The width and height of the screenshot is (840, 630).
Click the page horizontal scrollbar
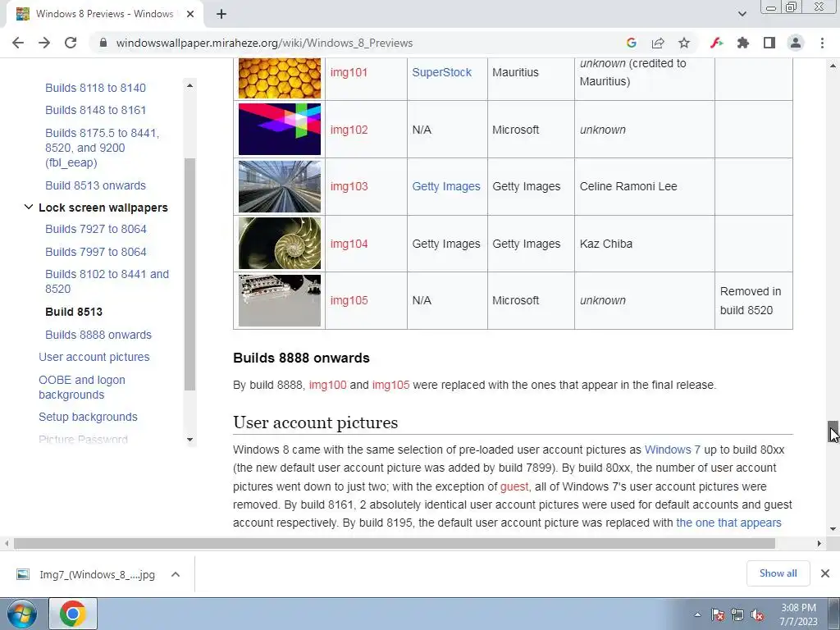(395, 543)
